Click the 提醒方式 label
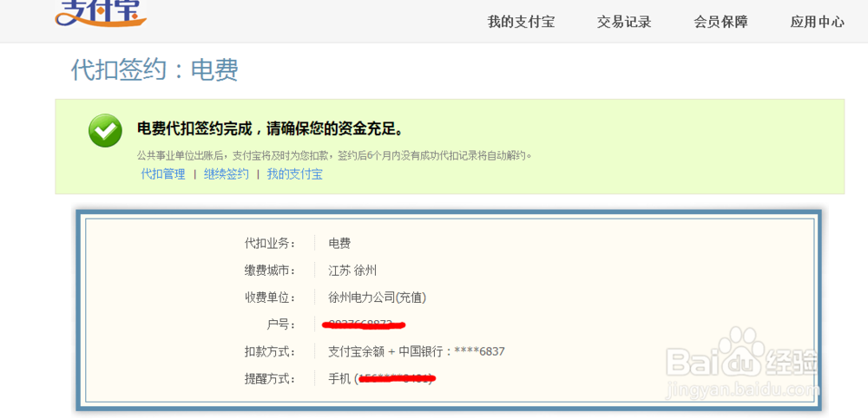The image size is (868, 419). tap(270, 379)
